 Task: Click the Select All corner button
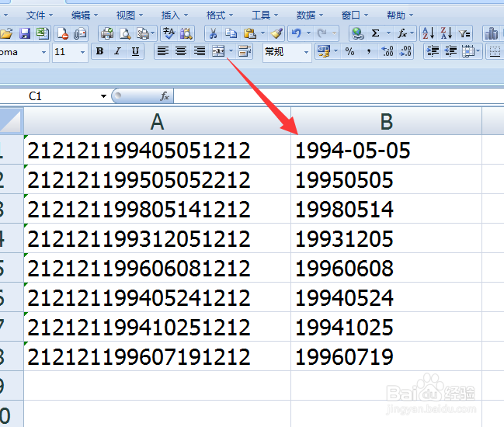click(x=11, y=121)
